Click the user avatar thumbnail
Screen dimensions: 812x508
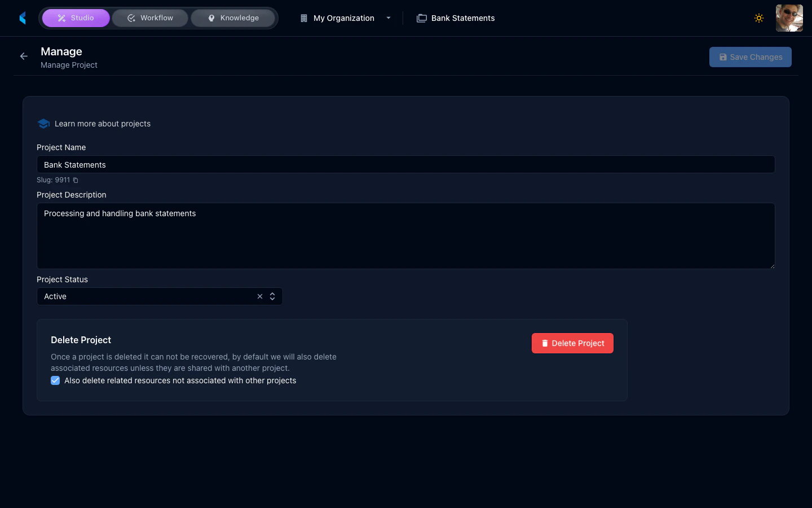click(x=789, y=17)
